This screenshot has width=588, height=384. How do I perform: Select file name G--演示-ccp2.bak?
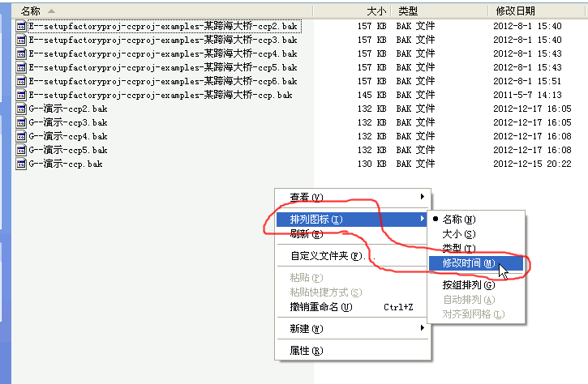tap(68, 109)
